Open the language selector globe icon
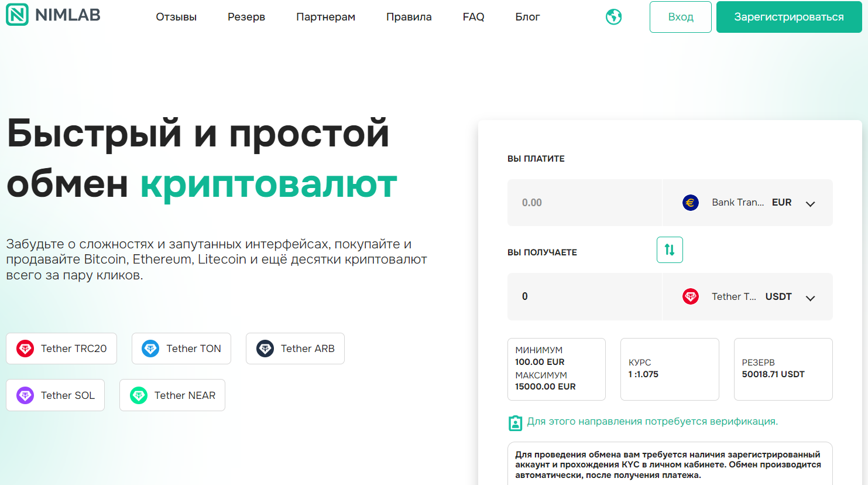The image size is (868, 485). 613,16
